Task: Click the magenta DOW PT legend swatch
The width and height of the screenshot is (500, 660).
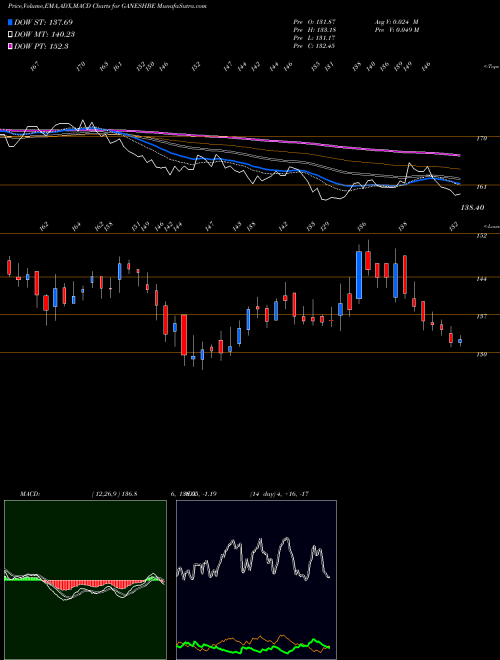Action: point(10,46)
